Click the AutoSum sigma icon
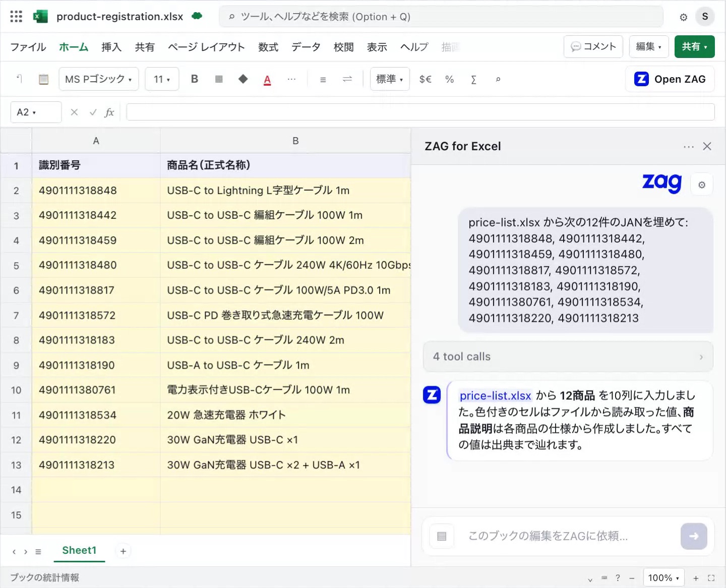 click(474, 79)
